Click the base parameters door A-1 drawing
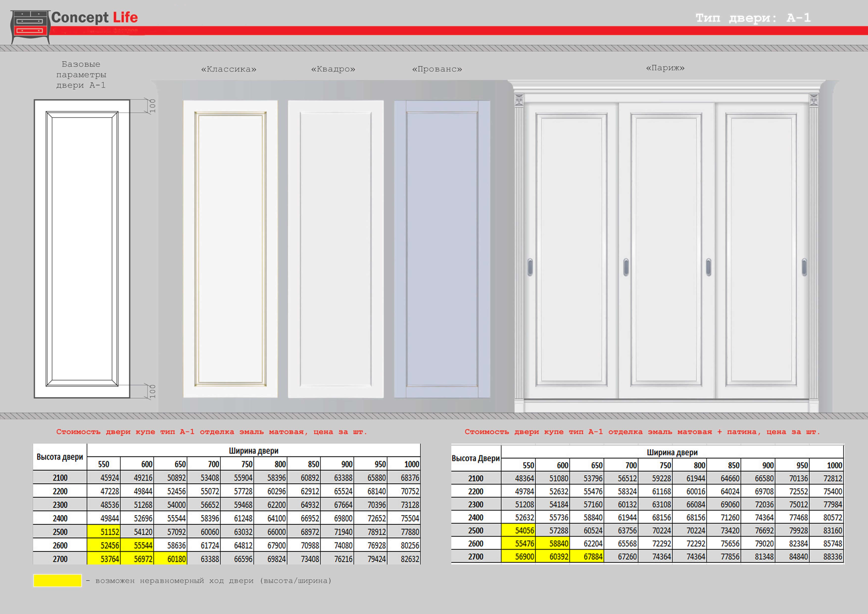This screenshot has width=868, height=614. pyautogui.click(x=82, y=249)
